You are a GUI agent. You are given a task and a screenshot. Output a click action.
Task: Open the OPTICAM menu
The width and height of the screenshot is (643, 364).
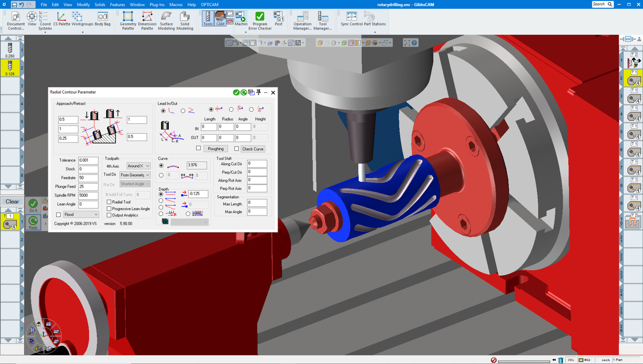click(x=209, y=5)
